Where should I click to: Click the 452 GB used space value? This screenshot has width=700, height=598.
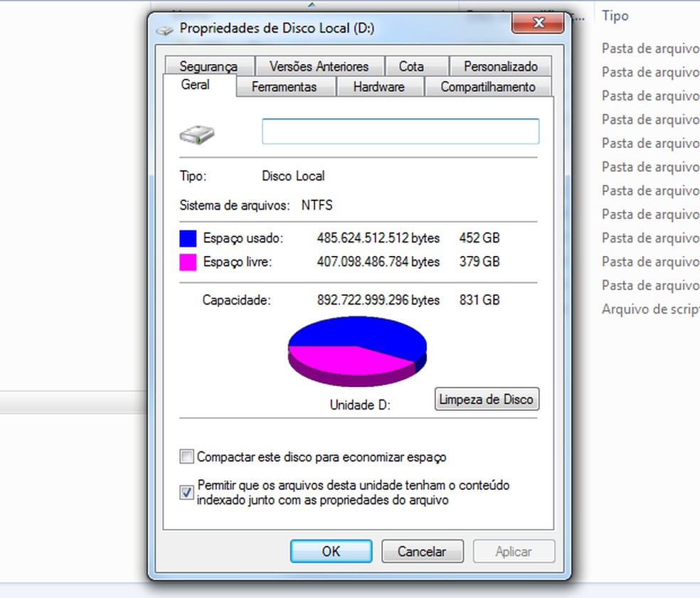pos(479,238)
